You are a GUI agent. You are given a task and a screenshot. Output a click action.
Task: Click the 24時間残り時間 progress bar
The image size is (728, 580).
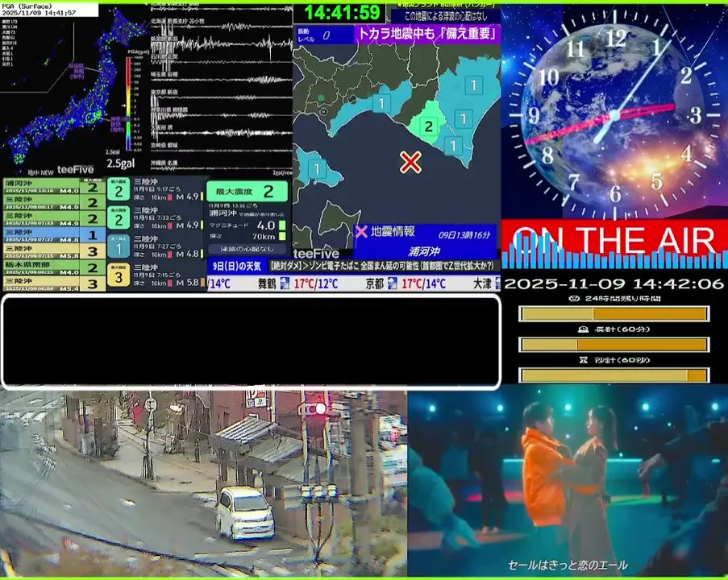click(x=614, y=314)
